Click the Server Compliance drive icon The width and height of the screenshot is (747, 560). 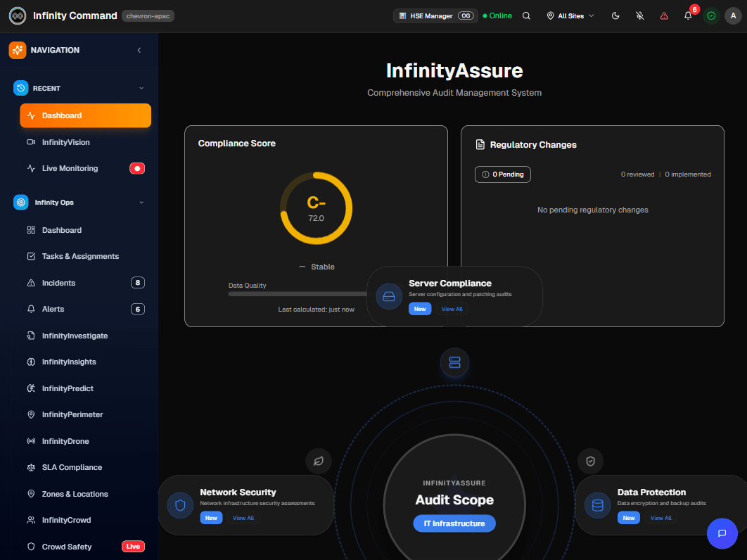[x=389, y=296]
